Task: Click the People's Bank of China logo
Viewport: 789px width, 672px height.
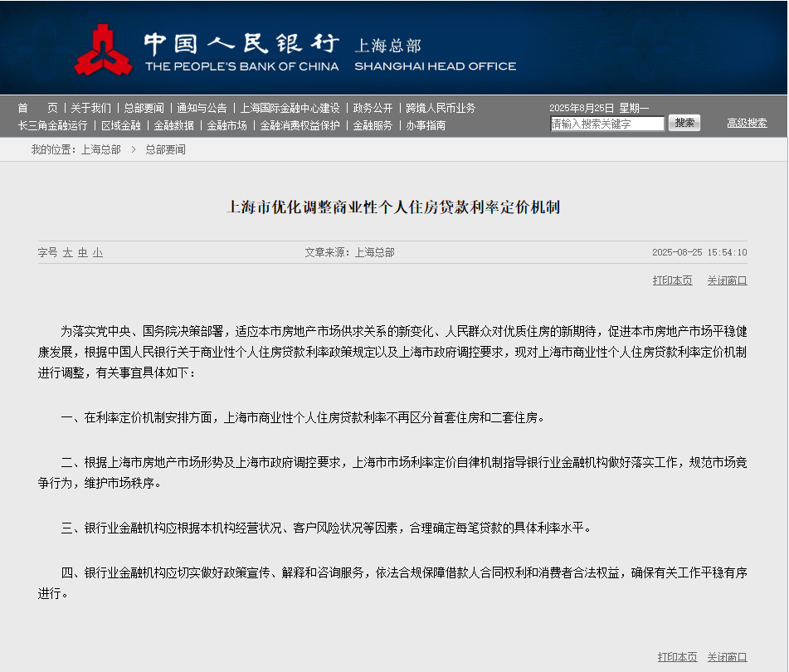Action: coord(103,51)
